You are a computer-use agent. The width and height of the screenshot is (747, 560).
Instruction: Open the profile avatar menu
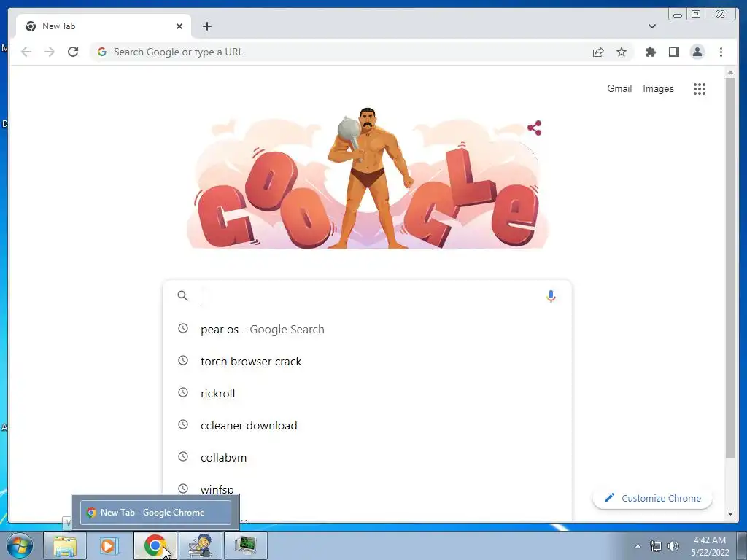point(697,52)
